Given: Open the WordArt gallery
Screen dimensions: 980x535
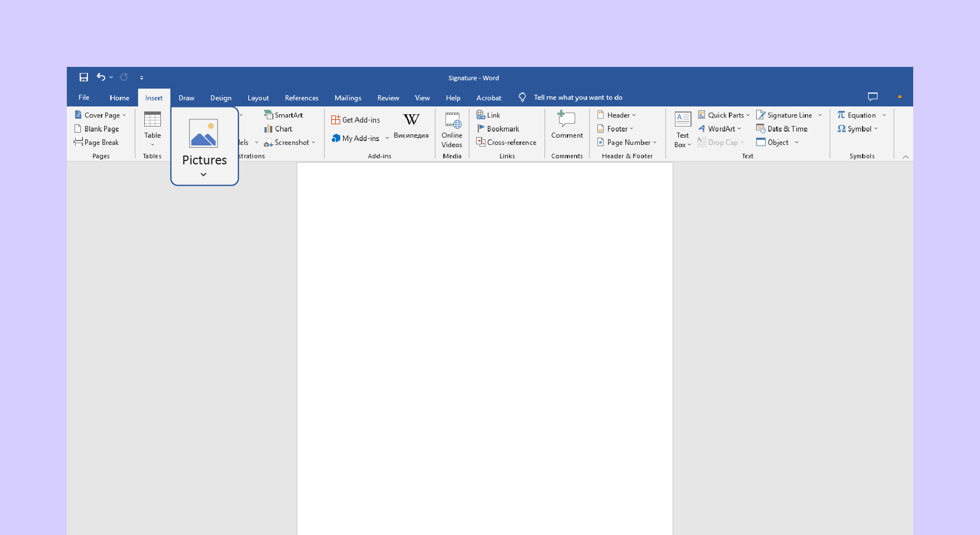Looking at the screenshot, I should tap(719, 129).
